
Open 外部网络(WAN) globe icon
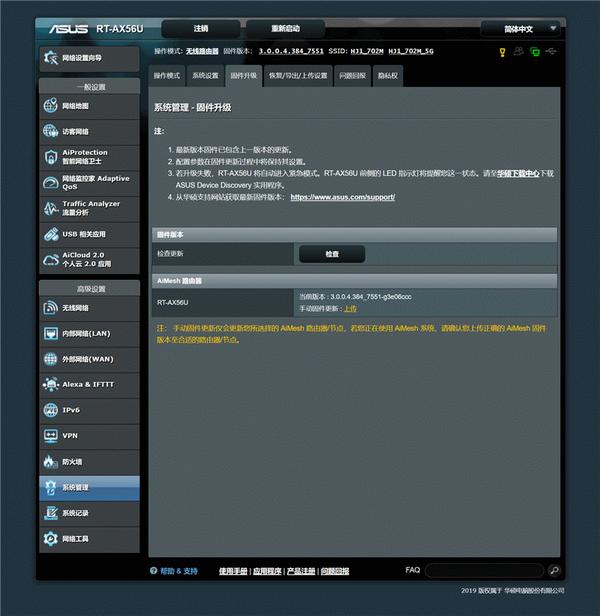pyautogui.click(x=51, y=359)
